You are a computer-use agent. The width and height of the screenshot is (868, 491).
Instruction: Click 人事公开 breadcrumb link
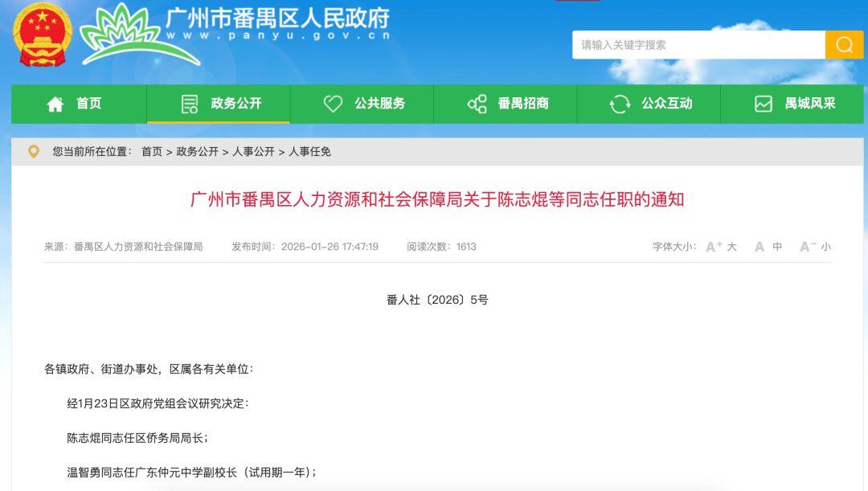point(253,151)
